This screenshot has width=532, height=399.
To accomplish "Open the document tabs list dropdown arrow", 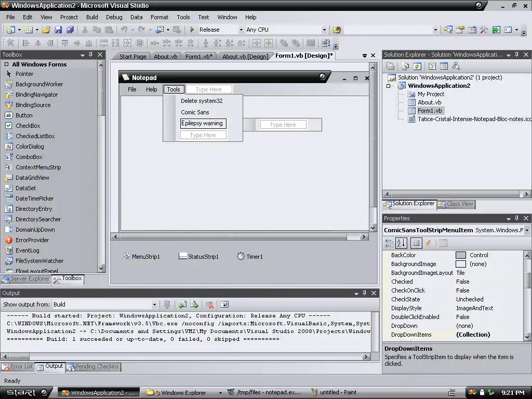I will coord(364,56).
